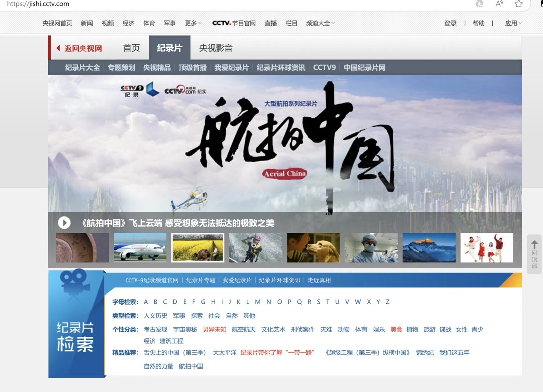The width and height of the screenshot is (543, 392).
Task: Open the 视频 top nav link
Action: click(x=108, y=23)
